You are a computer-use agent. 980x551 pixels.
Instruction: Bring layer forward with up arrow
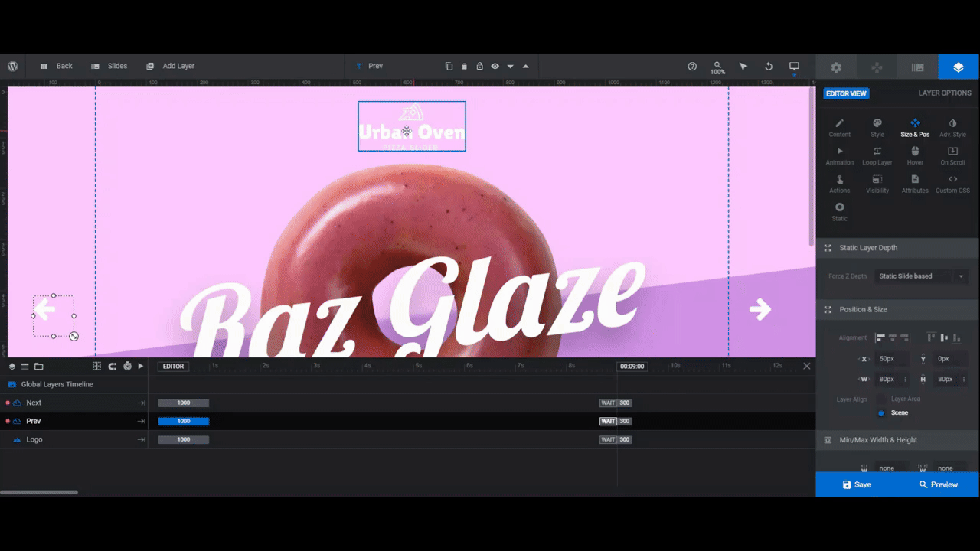click(525, 67)
